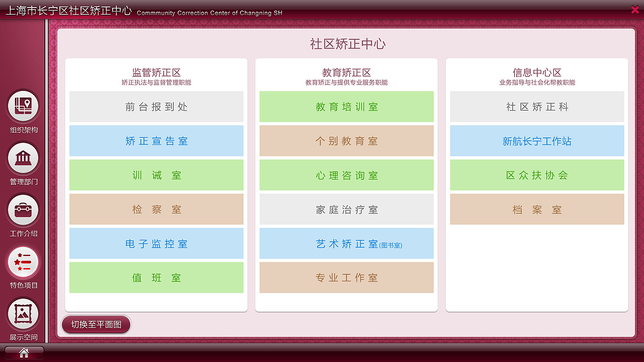Click the 教育矫正区 column heading
644x362 pixels.
tap(347, 72)
